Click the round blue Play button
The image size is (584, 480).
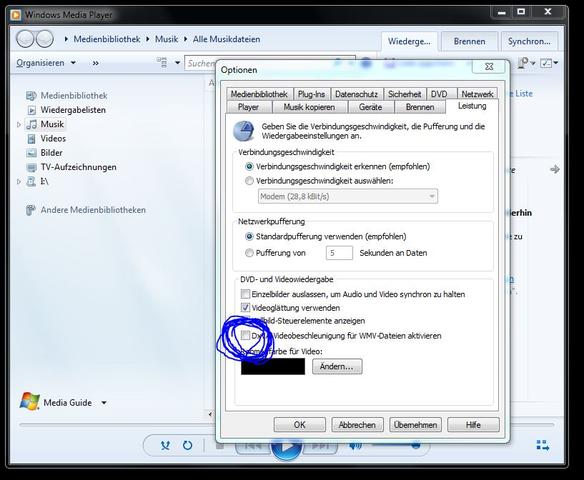click(x=286, y=447)
